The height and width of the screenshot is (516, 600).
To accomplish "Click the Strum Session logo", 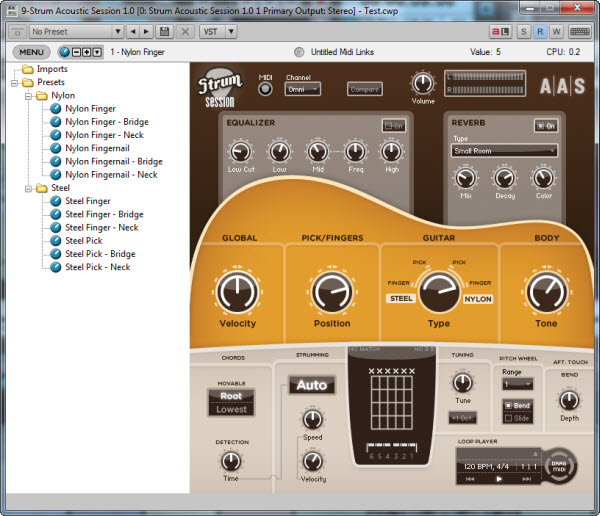I will [x=220, y=88].
